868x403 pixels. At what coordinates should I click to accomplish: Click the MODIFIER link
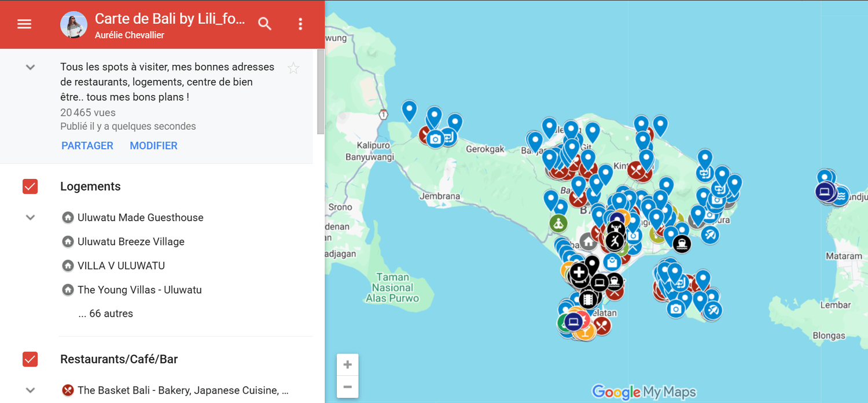coord(153,146)
